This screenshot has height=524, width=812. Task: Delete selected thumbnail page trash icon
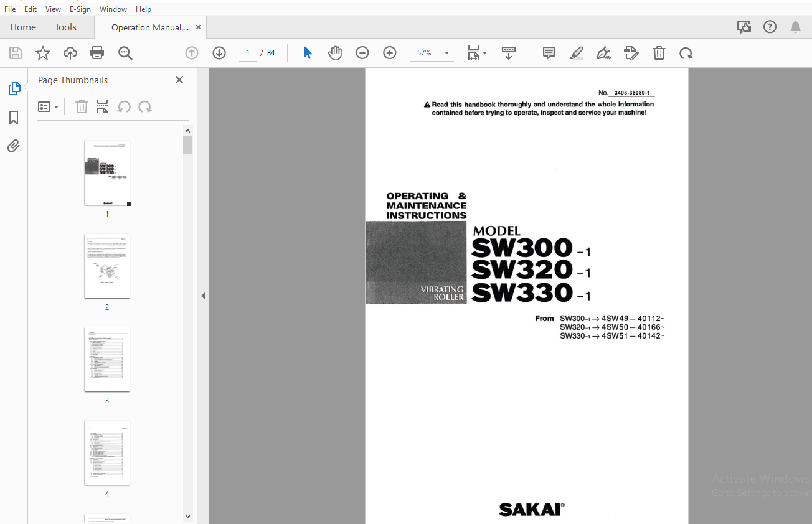pos(82,107)
